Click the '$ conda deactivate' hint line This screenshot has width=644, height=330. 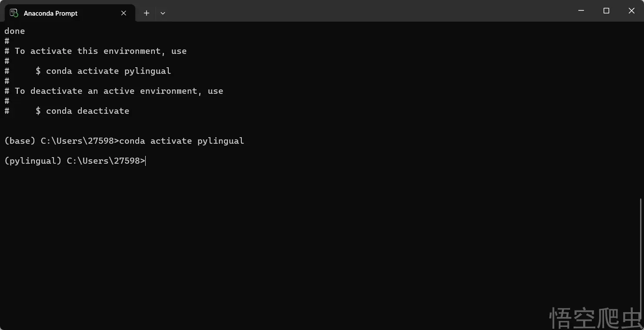pyautogui.click(x=82, y=111)
